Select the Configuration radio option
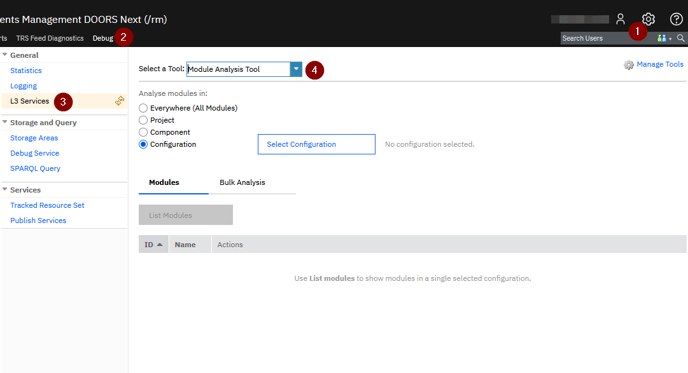Image resolution: width=688 pixels, height=373 pixels. (x=143, y=144)
